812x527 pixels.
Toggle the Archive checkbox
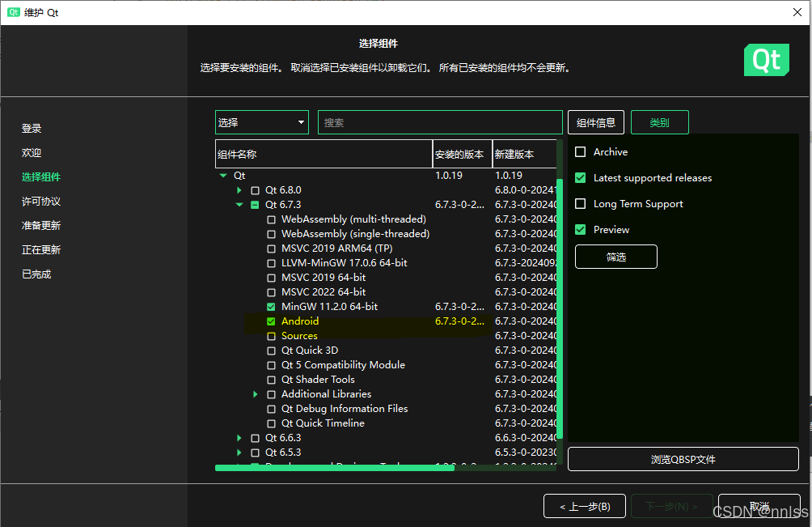(x=581, y=152)
